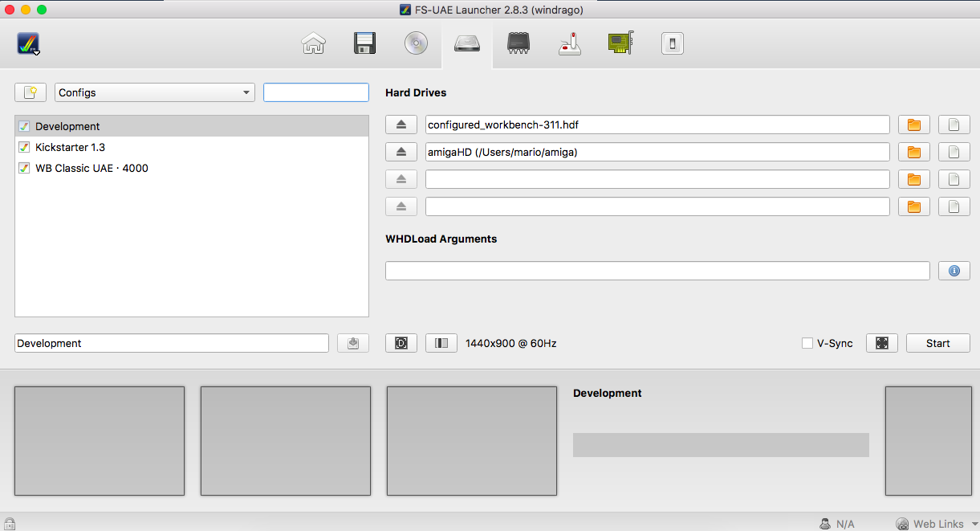Start the emulator with the Start button
This screenshot has width=980, height=531.
click(x=938, y=343)
